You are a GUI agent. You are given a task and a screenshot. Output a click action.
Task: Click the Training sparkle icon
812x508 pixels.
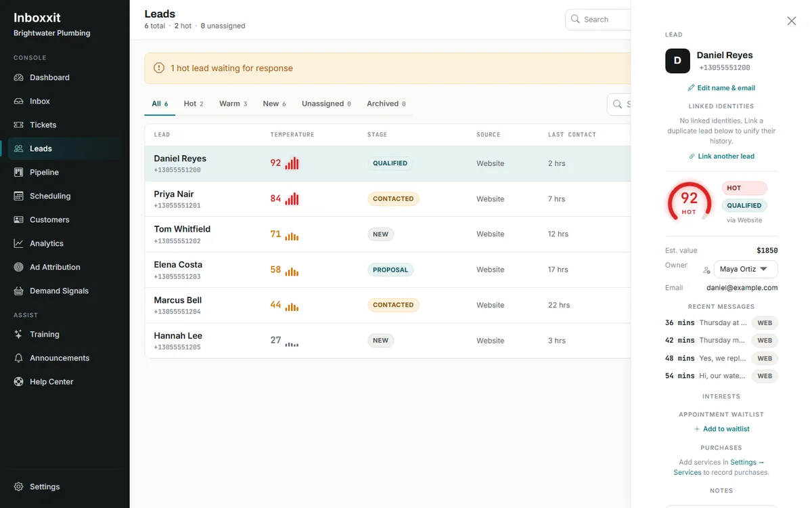pyautogui.click(x=19, y=334)
